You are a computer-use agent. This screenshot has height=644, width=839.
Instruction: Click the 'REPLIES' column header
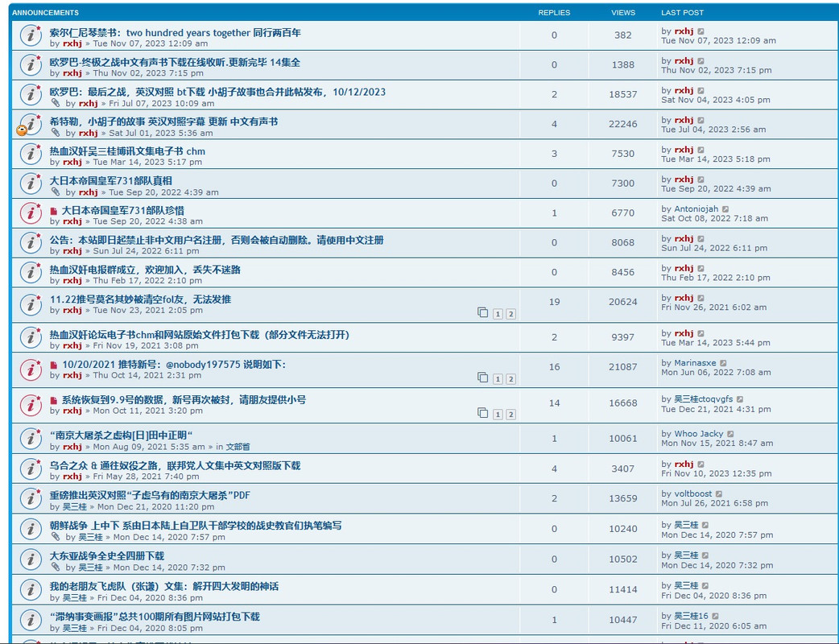pos(554,12)
